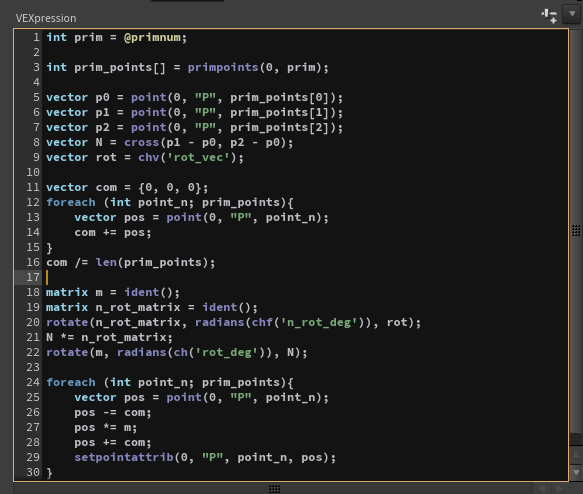Open the VEXpression presets dropdown arrow
The image size is (583, 494).
click(572, 14)
